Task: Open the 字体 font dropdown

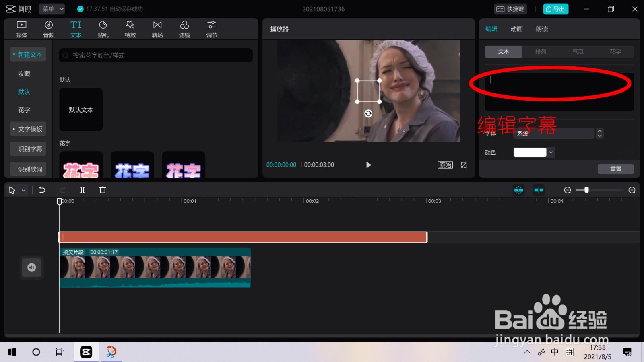Action: point(554,133)
